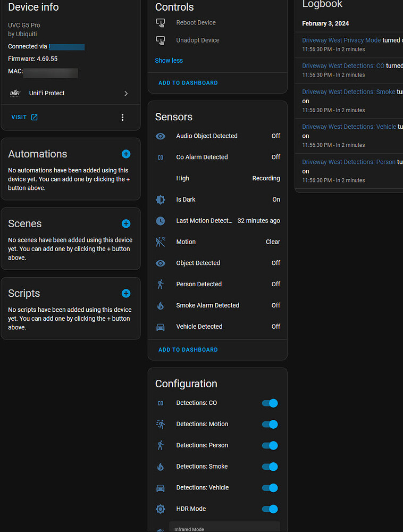Click the external link icon beside VISIT
The height and width of the screenshot is (532, 403).
click(34, 118)
